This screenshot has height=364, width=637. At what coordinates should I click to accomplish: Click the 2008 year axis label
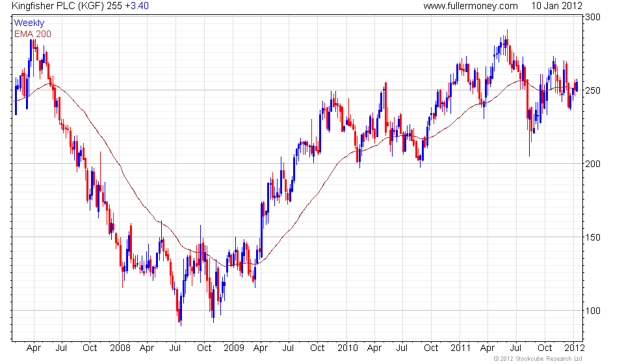120,348
